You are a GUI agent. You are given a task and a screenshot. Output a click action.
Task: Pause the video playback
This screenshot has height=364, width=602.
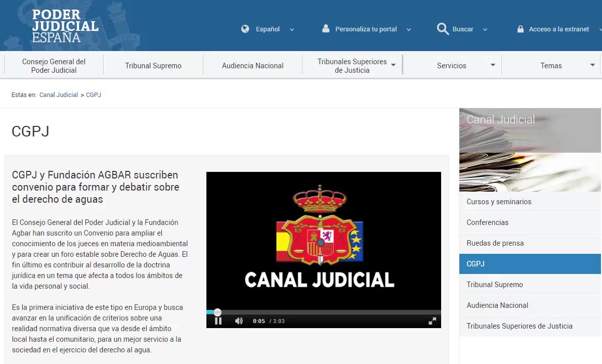tap(218, 321)
